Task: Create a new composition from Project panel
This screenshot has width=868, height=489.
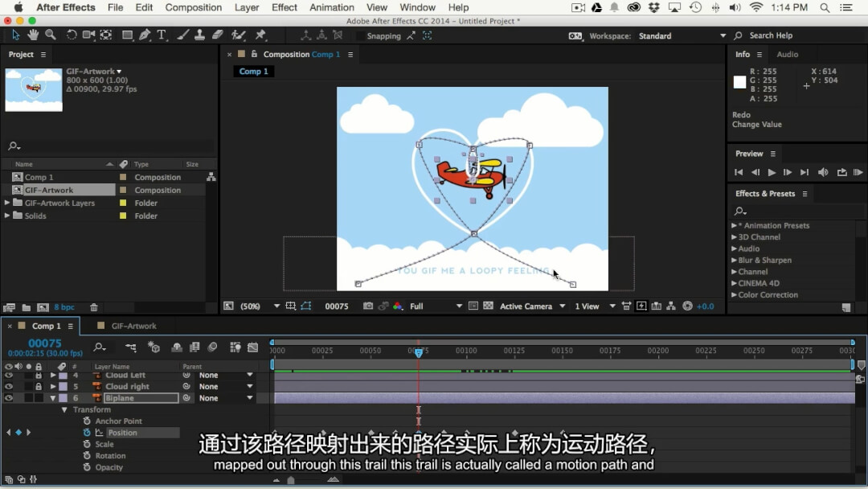Action: coord(43,307)
